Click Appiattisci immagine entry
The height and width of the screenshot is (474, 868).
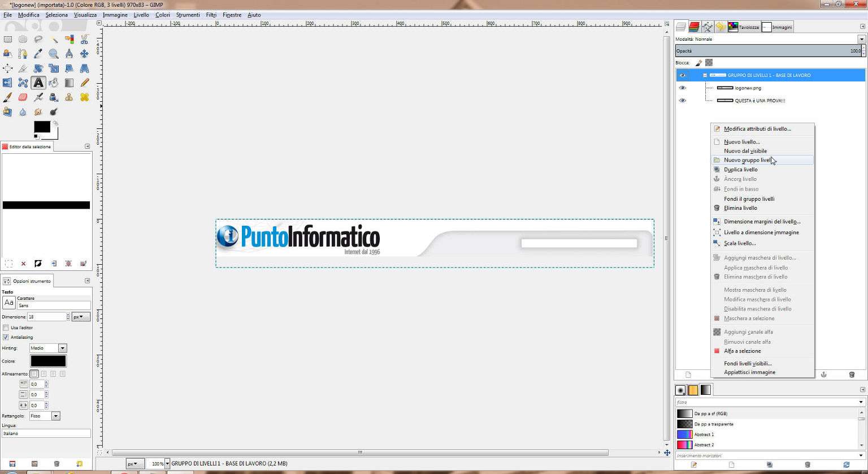[762, 372]
